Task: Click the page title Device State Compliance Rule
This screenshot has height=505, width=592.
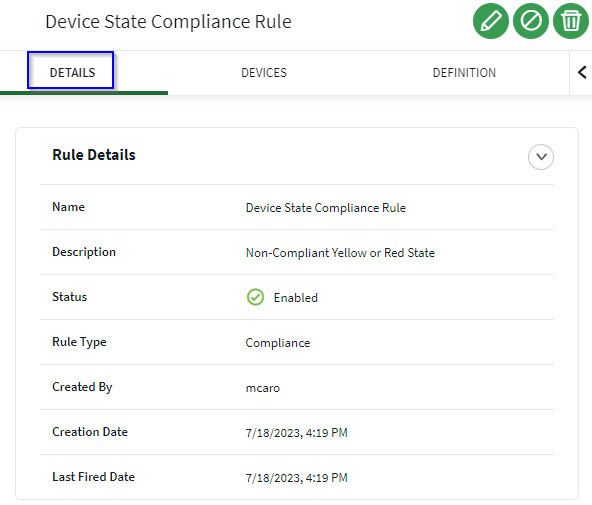Action: coord(168,22)
